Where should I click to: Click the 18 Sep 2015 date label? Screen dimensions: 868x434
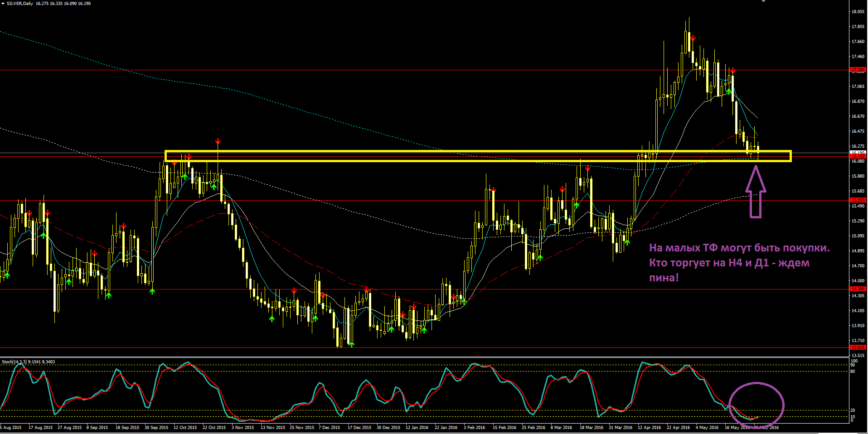(x=127, y=428)
